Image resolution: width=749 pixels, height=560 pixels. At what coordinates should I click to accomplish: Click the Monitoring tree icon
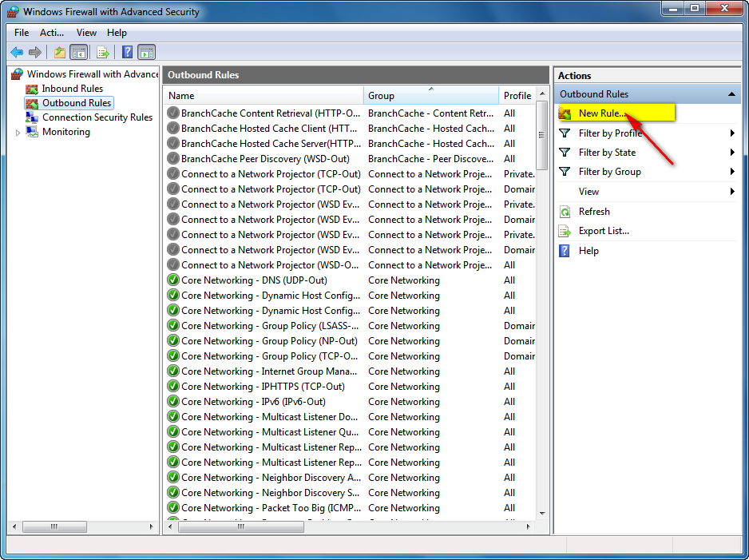tap(31, 132)
